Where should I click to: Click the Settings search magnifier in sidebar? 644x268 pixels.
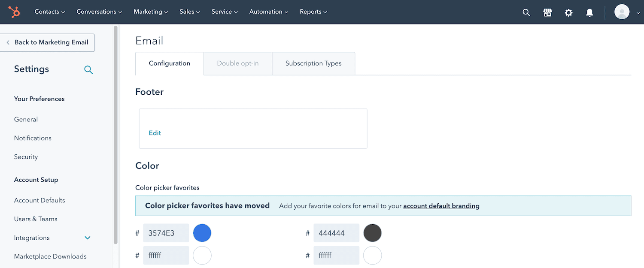tap(88, 69)
